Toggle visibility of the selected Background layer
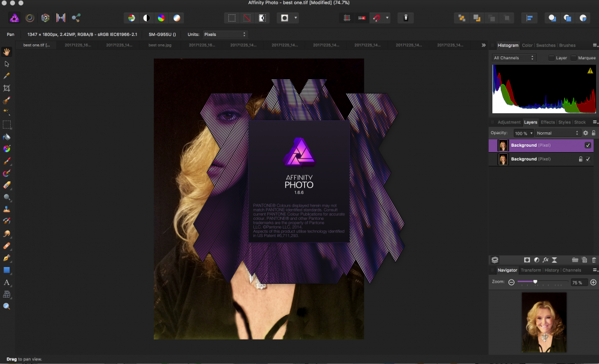 click(x=589, y=145)
